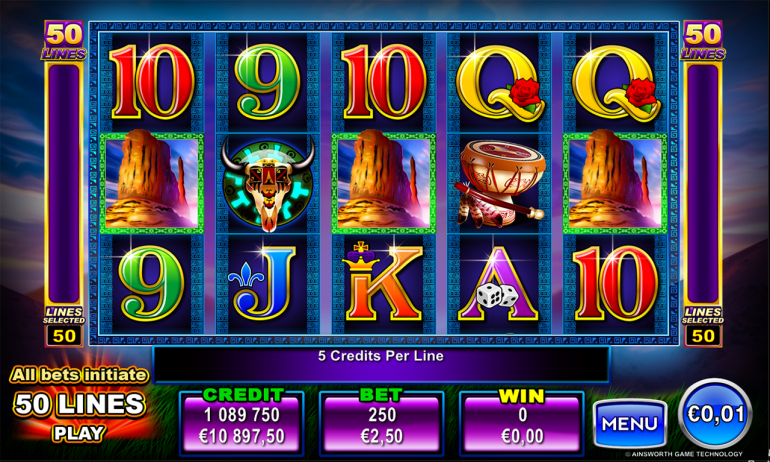The image size is (770, 462).
Task: Click the red rock mesa on reel one
Action: point(152,183)
